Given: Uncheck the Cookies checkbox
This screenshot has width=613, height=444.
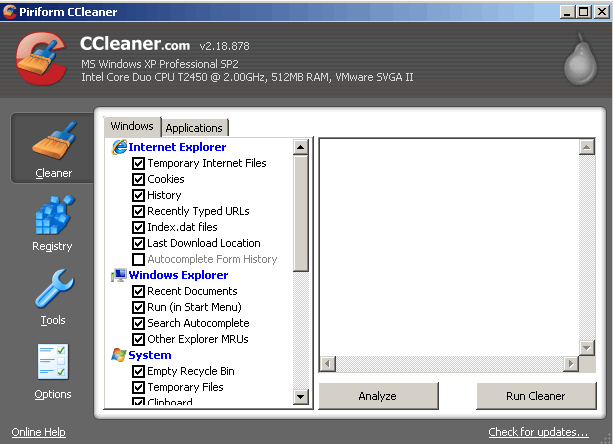Looking at the screenshot, I should coord(138,179).
